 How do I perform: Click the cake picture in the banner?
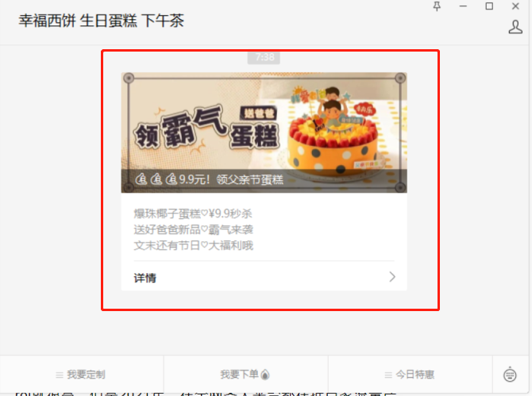332,134
